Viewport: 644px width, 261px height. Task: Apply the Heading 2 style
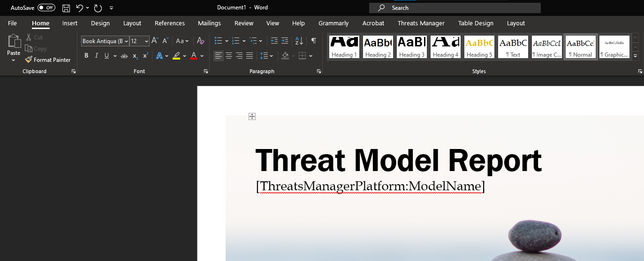pos(378,47)
